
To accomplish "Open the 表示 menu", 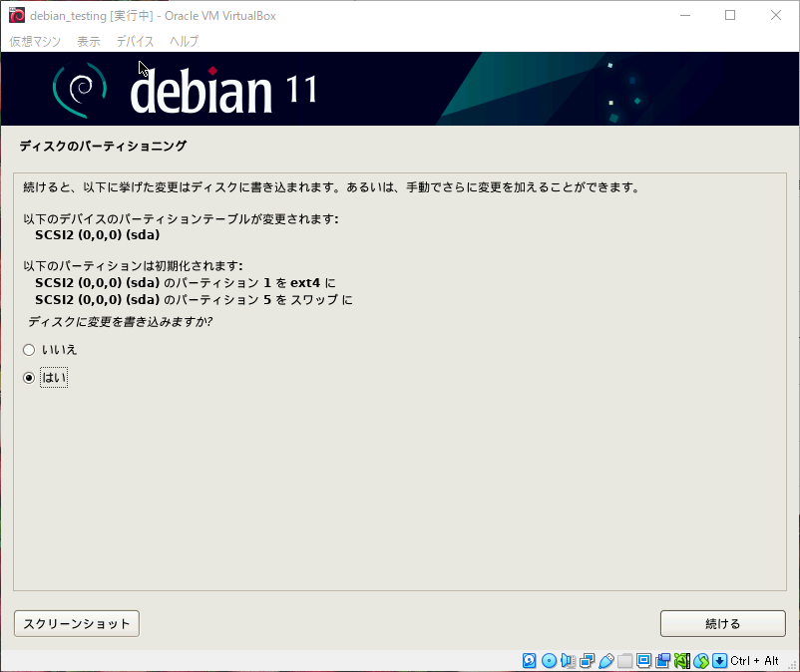I will 89,41.
